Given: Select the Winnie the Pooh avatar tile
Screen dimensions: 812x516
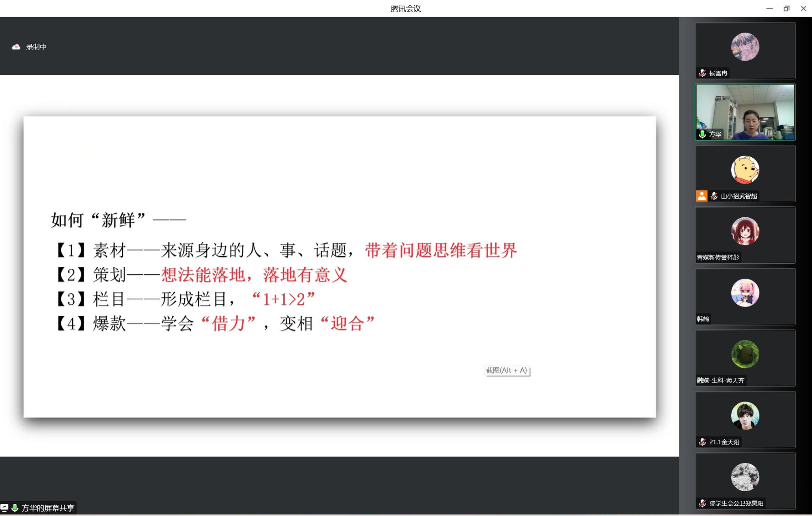Looking at the screenshot, I should [x=745, y=170].
